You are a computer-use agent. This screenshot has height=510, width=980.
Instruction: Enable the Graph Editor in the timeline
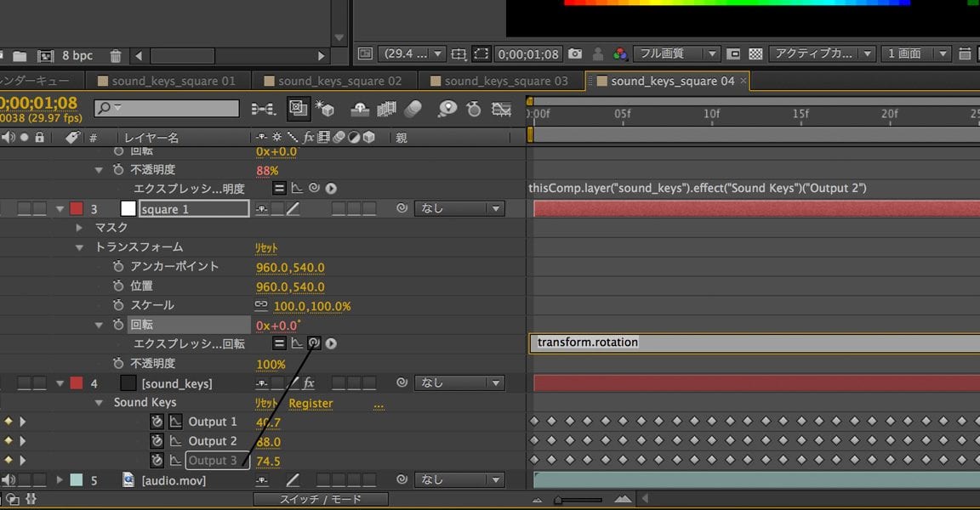point(499,109)
